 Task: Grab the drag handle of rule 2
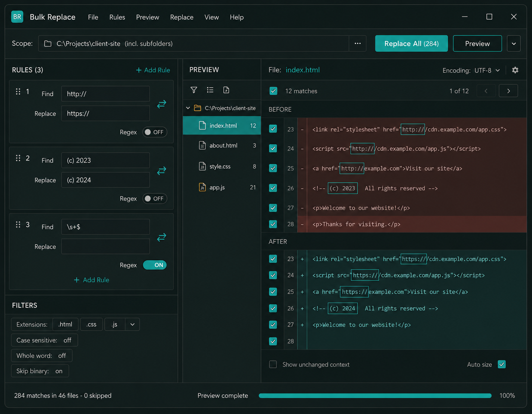click(x=18, y=158)
